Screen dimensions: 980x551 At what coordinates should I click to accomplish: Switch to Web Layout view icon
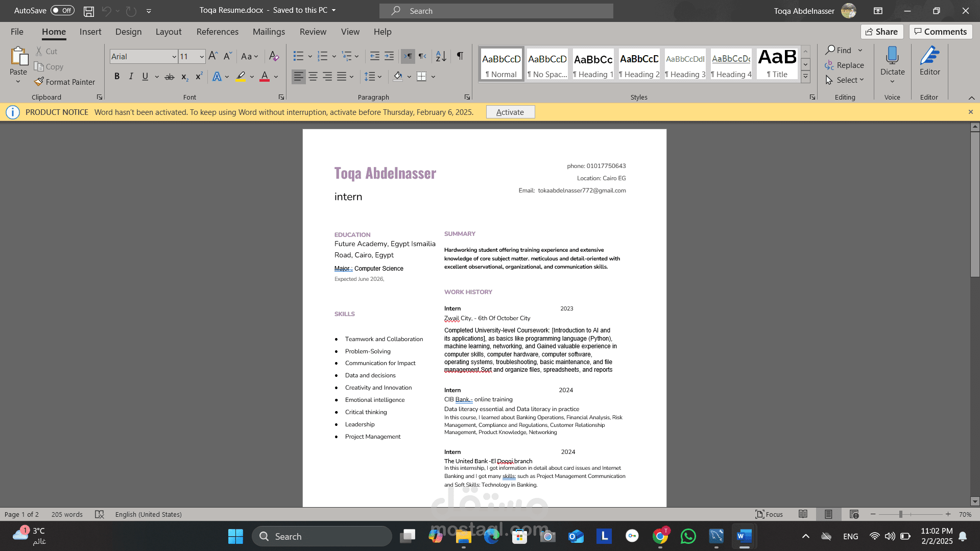tap(854, 514)
